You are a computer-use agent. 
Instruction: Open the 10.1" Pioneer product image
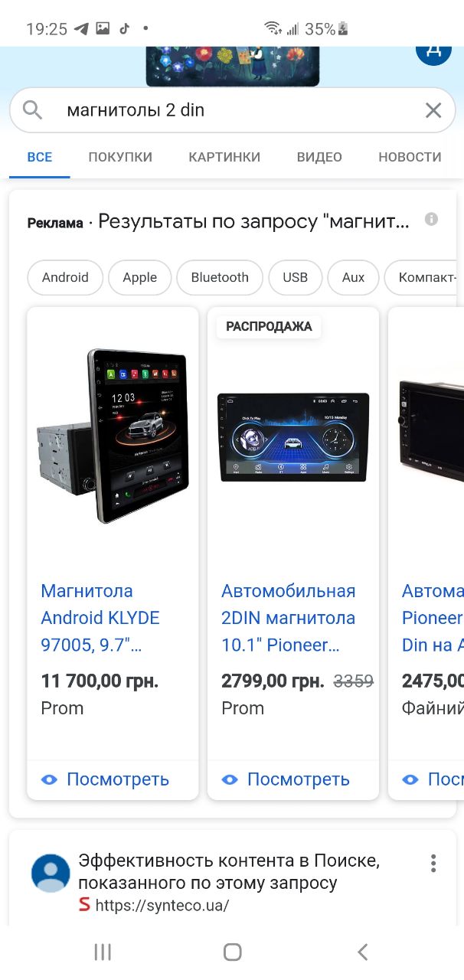(293, 437)
